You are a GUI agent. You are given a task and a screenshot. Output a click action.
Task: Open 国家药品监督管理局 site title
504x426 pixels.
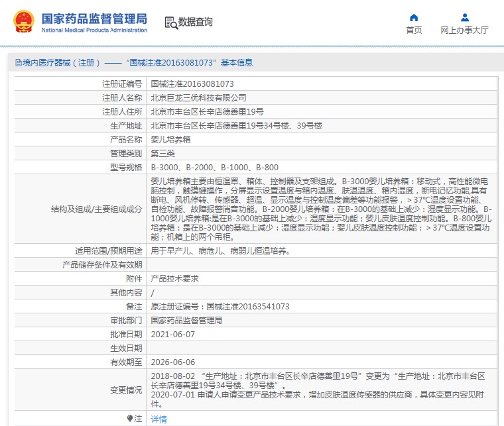coord(94,19)
